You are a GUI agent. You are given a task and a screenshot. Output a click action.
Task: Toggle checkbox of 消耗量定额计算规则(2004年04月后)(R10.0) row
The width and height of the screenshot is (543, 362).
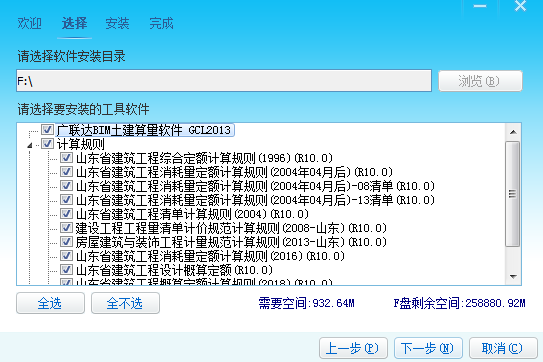(x=66, y=171)
